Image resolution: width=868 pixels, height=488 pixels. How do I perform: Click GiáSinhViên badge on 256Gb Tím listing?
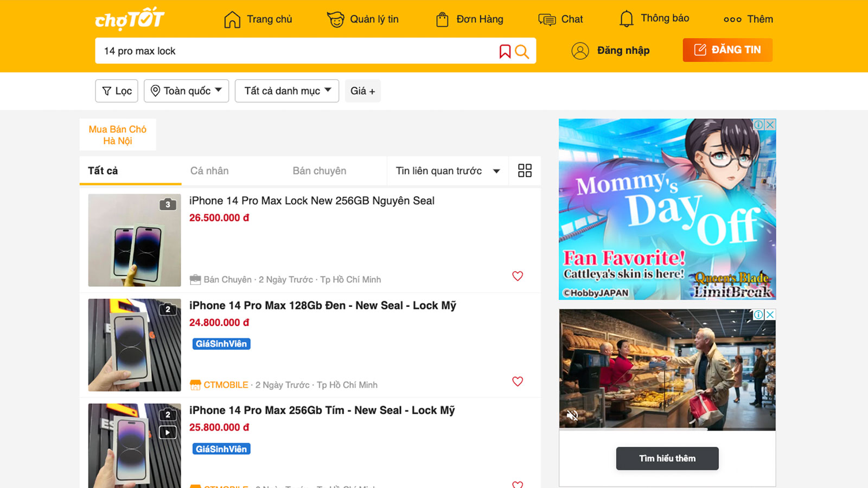click(221, 449)
